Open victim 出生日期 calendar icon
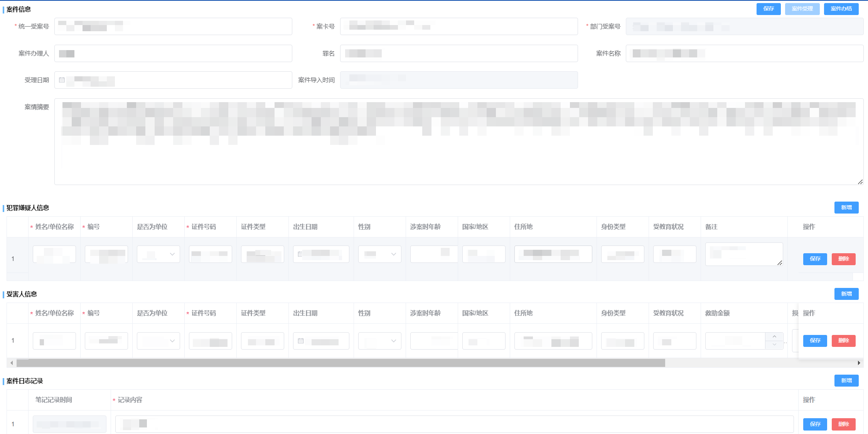This screenshot has width=868, height=434. click(301, 341)
